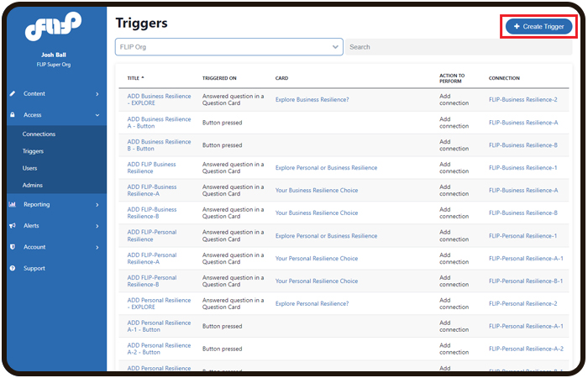
Task: Open the FLIP Org organization dropdown
Action: point(228,47)
